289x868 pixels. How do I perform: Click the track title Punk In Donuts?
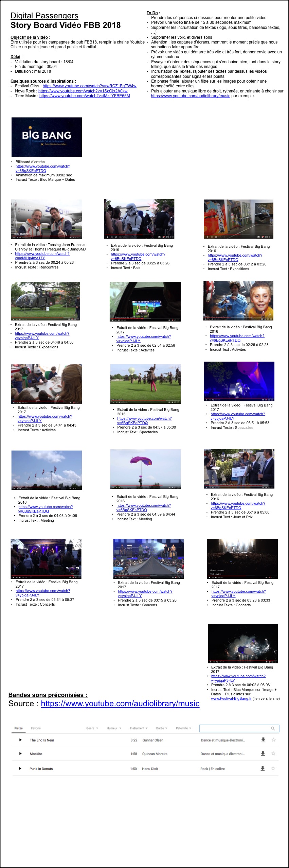[x=41, y=769]
